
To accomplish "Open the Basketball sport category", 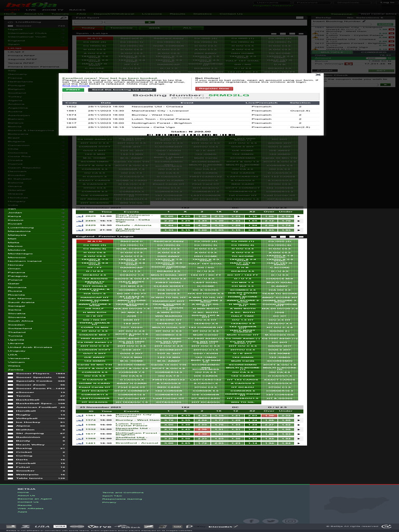I will pos(36,400).
